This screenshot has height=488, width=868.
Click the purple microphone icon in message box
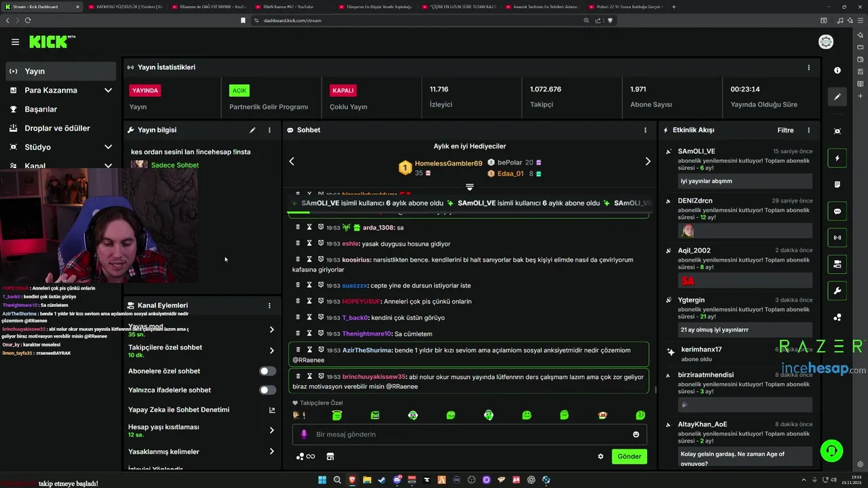click(x=304, y=434)
